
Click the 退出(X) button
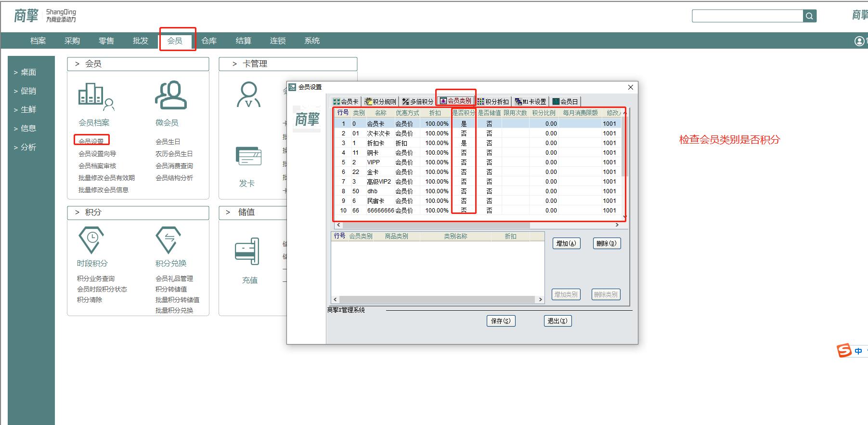(x=557, y=321)
